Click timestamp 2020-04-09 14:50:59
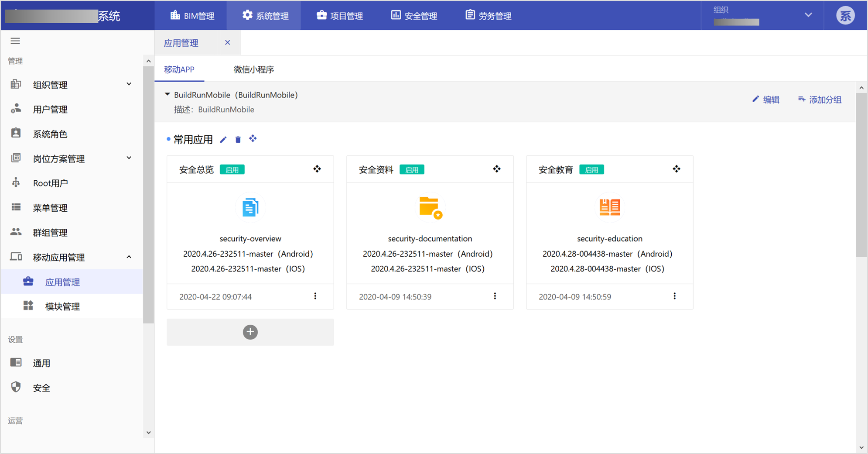868x454 pixels. pos(575,297)
